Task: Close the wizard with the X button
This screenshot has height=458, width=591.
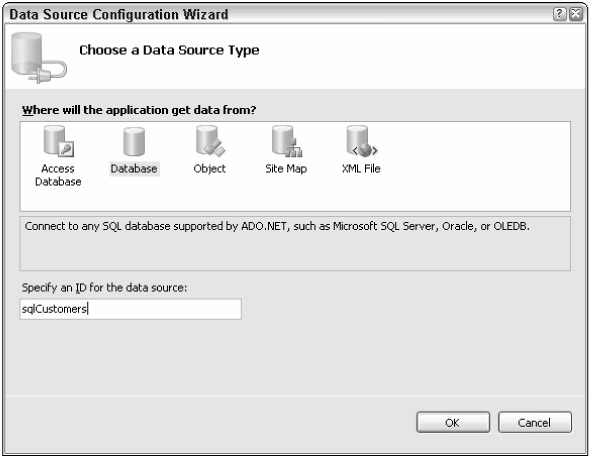Action: point(576,14)
